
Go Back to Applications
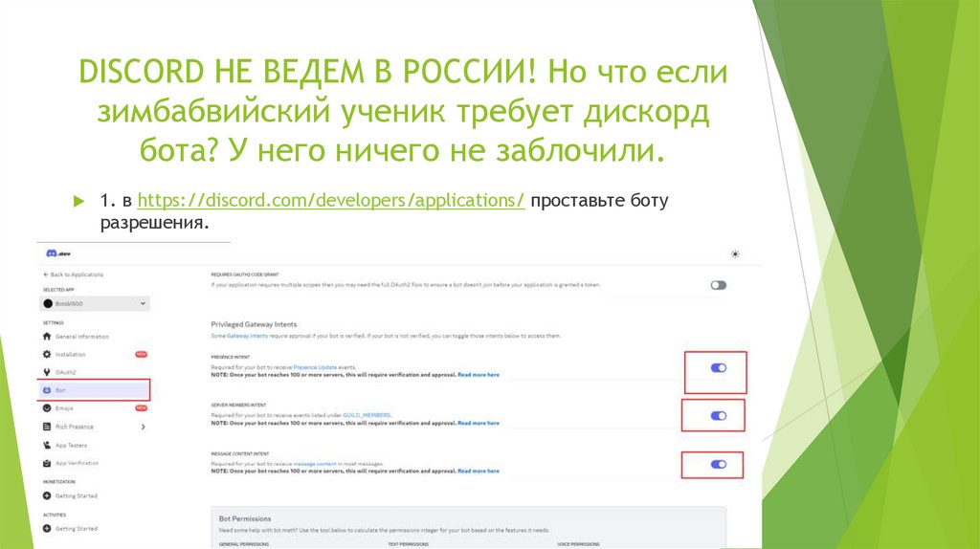pyautogui.click(x=73, y=274)
